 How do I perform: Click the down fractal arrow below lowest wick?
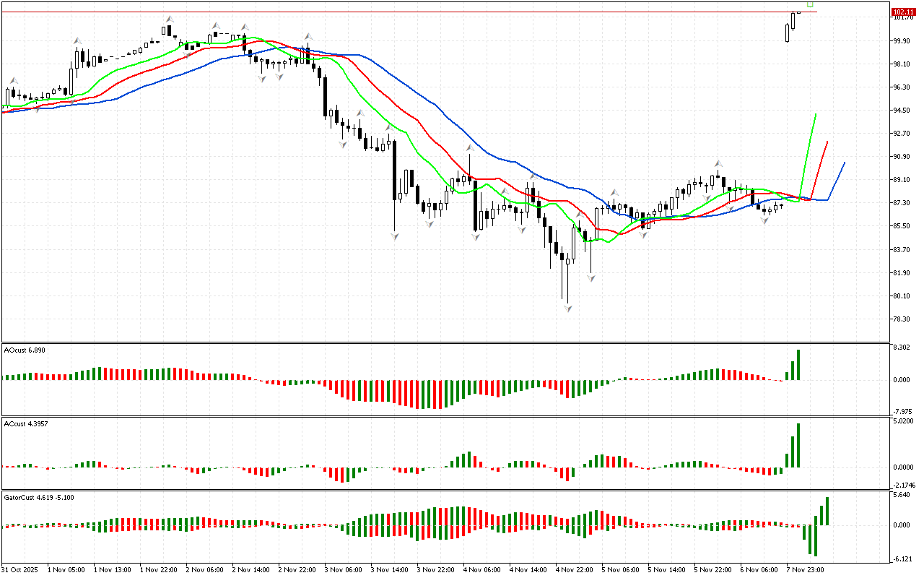pyautogui.click(x=568, y=309)
